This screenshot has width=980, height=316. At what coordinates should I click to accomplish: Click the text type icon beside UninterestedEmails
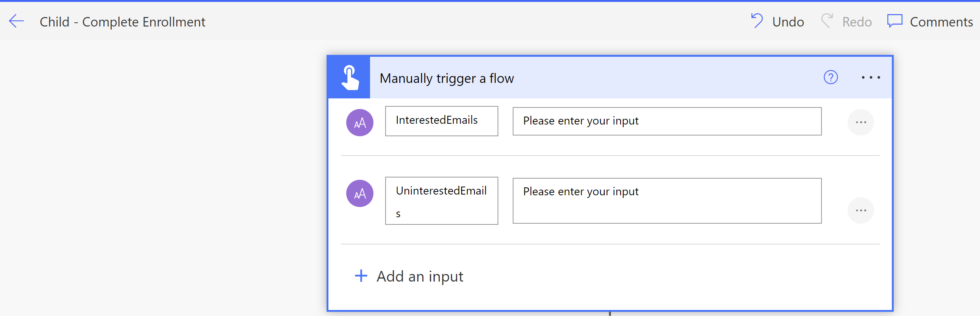click(x=359, y=193)
